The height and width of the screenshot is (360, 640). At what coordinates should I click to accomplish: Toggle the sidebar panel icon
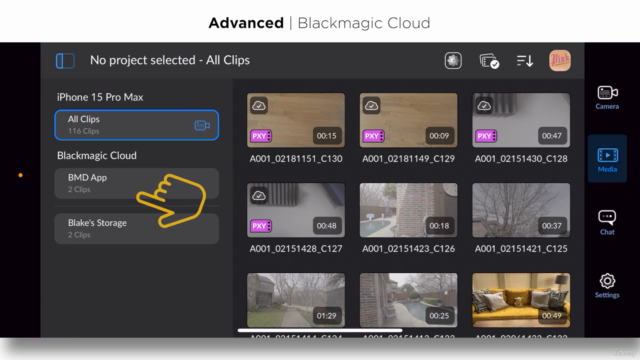pos(65,61)
